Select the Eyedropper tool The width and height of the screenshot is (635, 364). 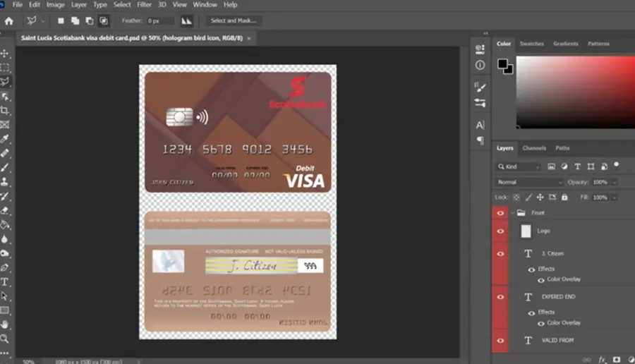[x=5, y=139]
